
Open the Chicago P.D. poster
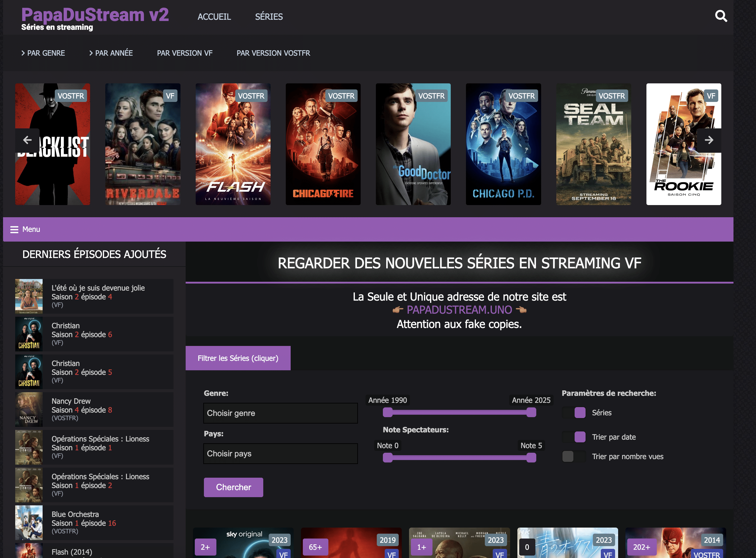coord(503,144)
